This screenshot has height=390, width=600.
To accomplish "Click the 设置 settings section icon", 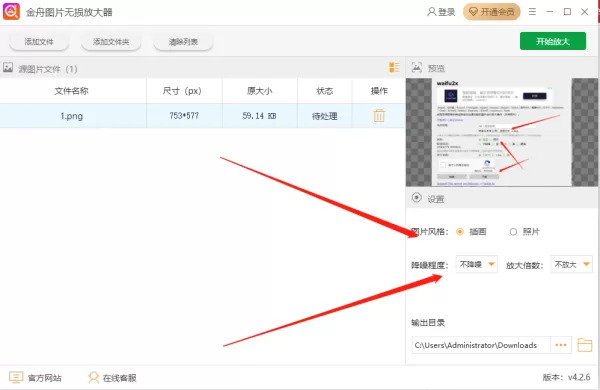I will (x=416, y=198).
